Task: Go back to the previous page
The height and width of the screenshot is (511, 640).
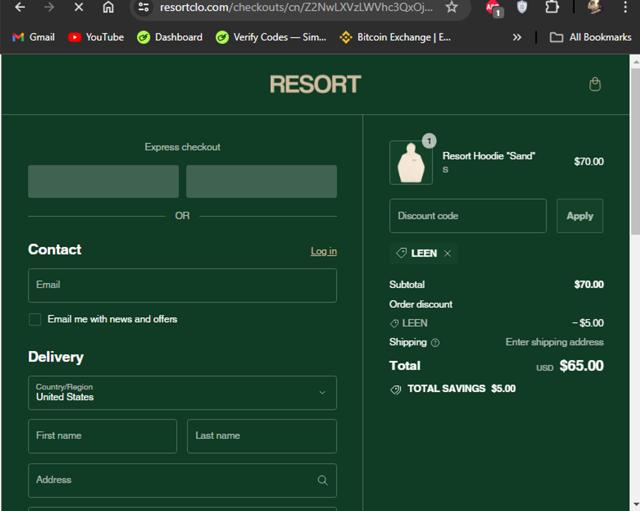Action: point(20,7)
